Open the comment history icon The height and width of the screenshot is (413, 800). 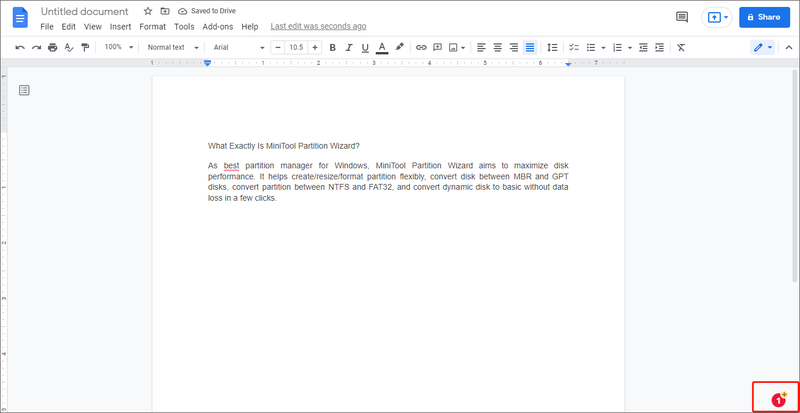point(682,17)
